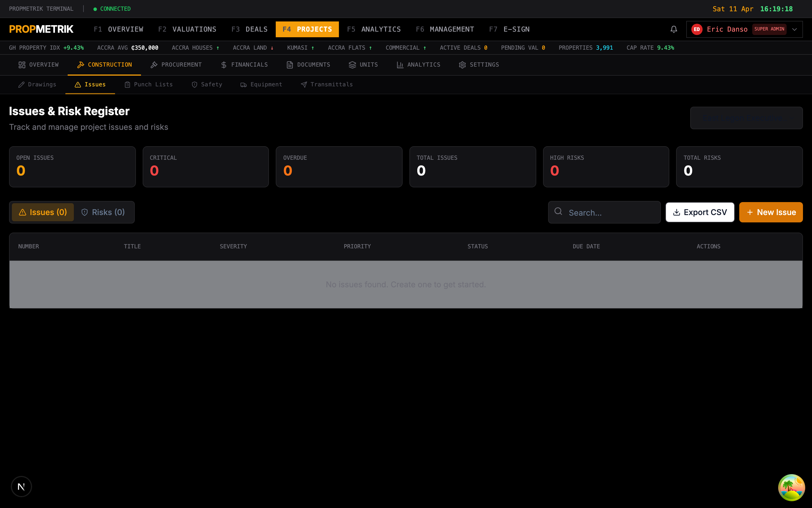
Task: Go to F1 Overview in main navigation
Action: (x=118, y=29)
